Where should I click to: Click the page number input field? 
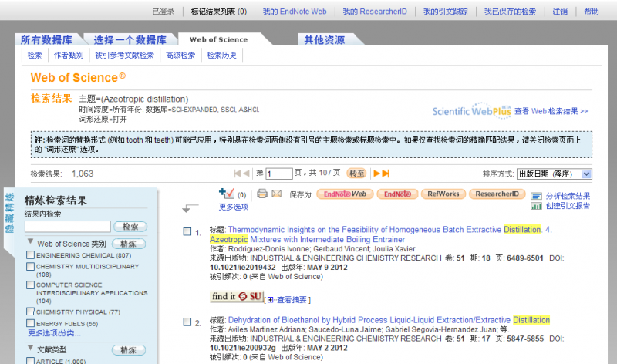[279, 174]
